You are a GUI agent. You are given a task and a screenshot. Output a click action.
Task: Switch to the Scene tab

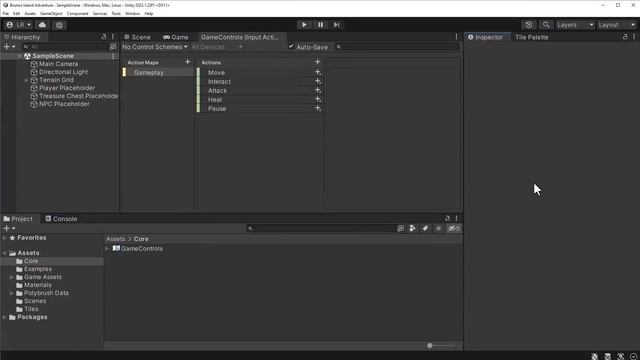pos(138,37)
